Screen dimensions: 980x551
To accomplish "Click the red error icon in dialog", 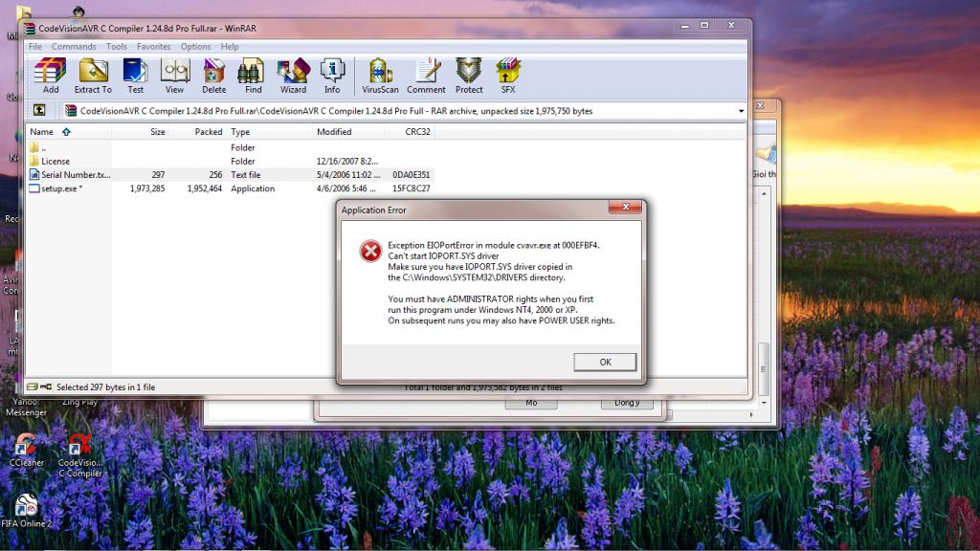I will coord(370,252).
